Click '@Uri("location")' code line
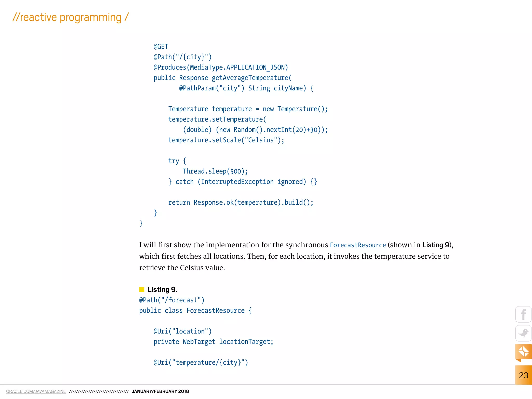Viewport: 532px width, 399px height. [183, 331]
